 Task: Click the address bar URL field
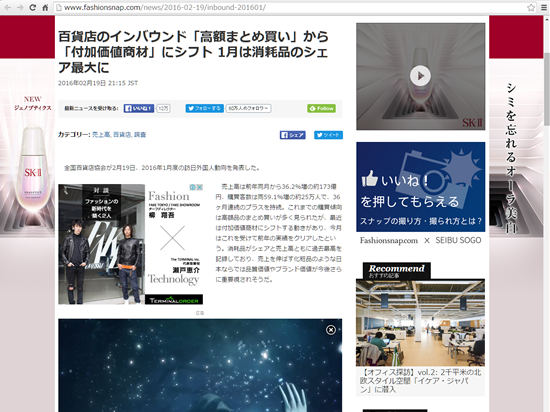click(291, 7)
